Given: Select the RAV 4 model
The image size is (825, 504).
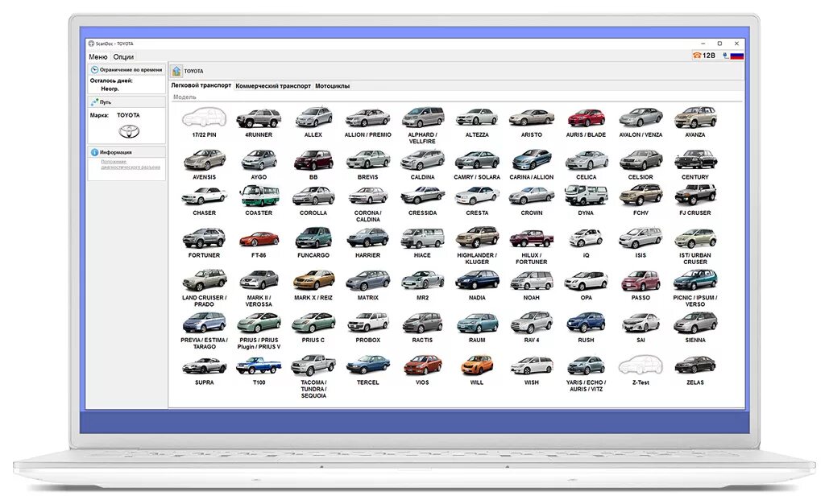Looking at the screenshot, I should click(x=532, y=328).
